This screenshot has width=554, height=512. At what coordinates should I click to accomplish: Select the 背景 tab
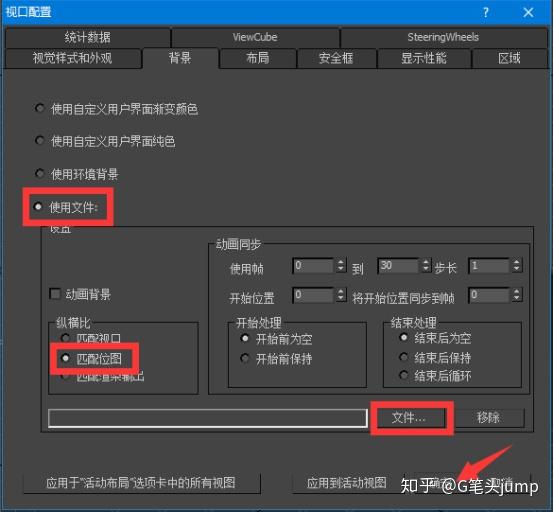pyautogui.click(x=180, y=58)
